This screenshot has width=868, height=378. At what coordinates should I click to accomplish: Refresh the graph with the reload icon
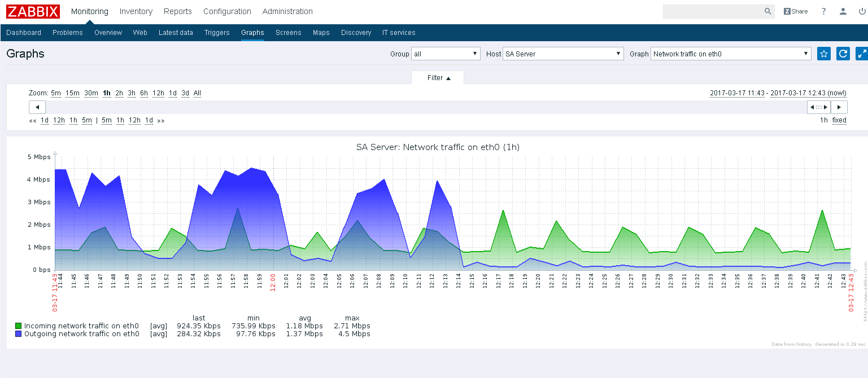(843, 54)
